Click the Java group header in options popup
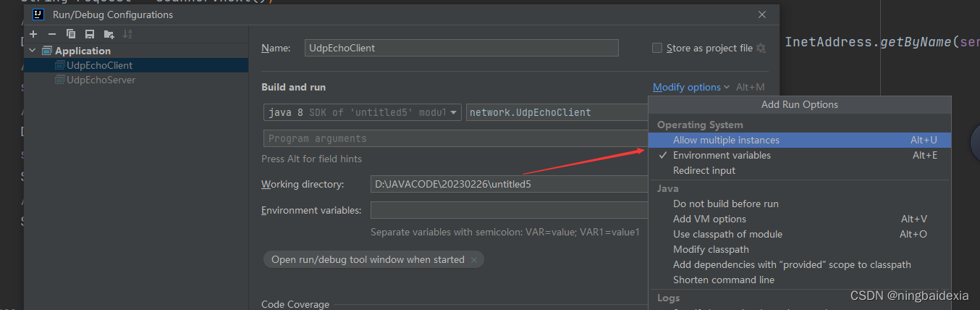Screen dimensions: 980x310 (x=667, y=188)
